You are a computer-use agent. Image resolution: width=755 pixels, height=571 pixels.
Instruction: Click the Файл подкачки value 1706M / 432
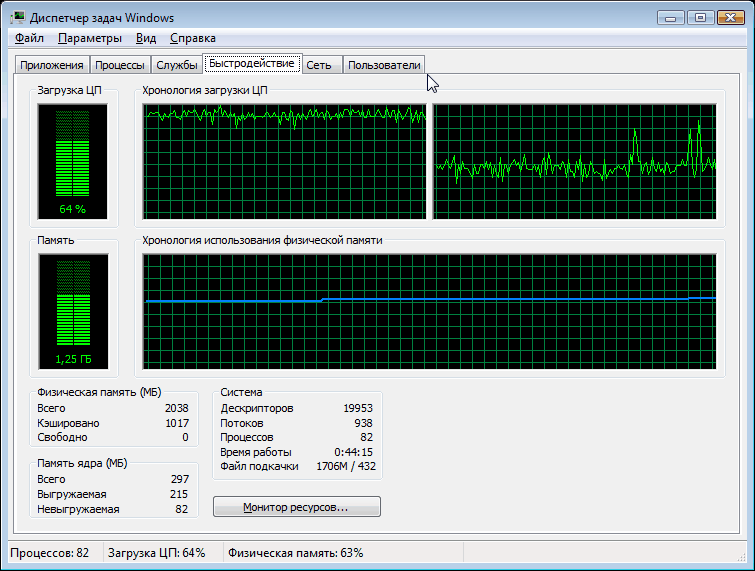click(346, 467)
